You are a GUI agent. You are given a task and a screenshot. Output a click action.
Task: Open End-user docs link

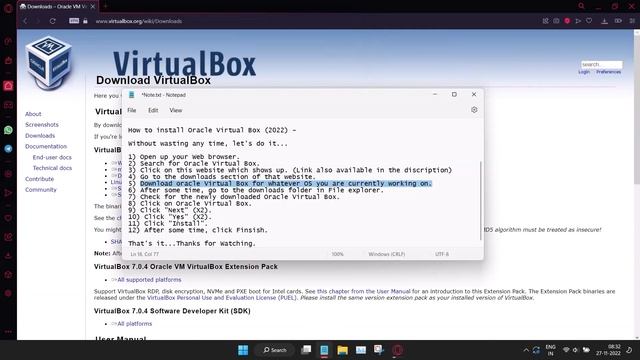click(52, 157)
